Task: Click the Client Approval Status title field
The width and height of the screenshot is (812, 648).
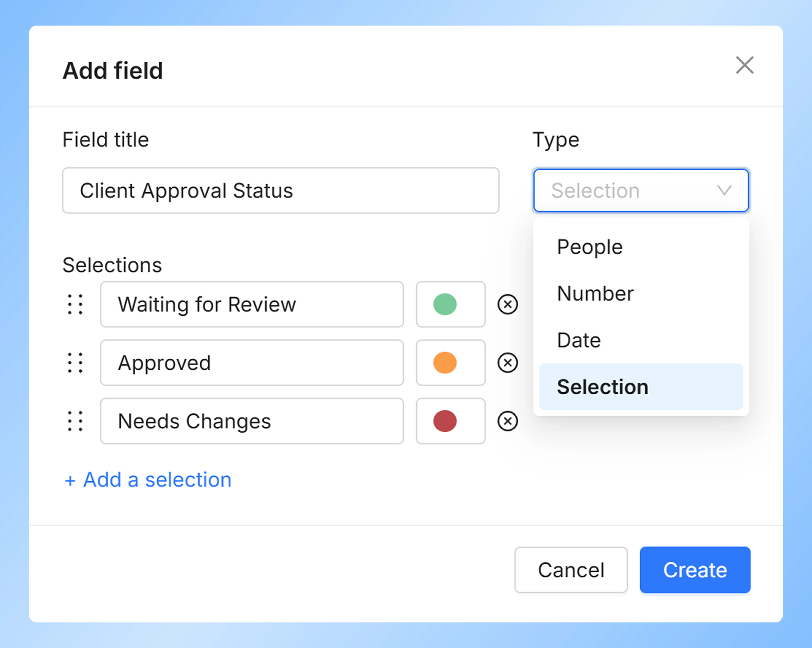Action: pyautogui.click(x=281, y=191)
